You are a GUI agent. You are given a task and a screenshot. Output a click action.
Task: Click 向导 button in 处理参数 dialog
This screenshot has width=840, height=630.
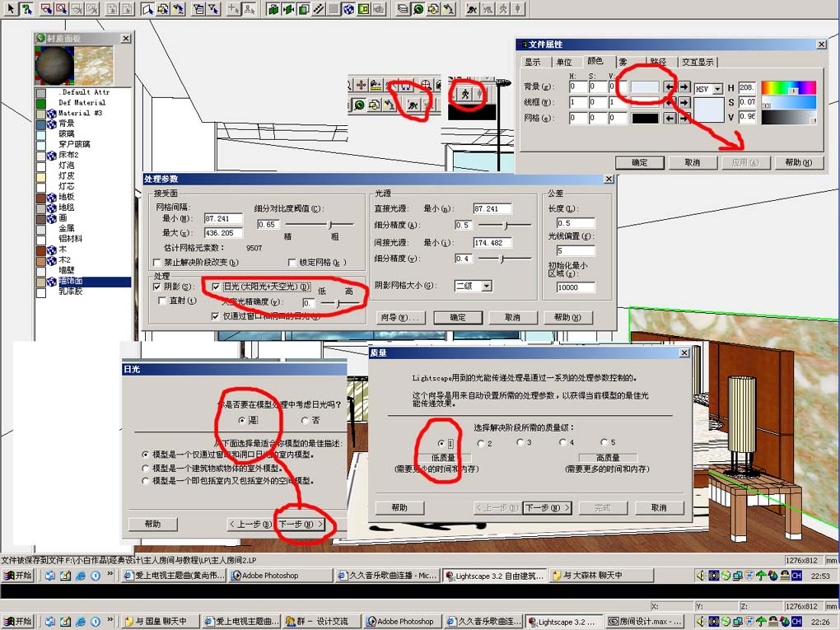(x=401, y=318)
